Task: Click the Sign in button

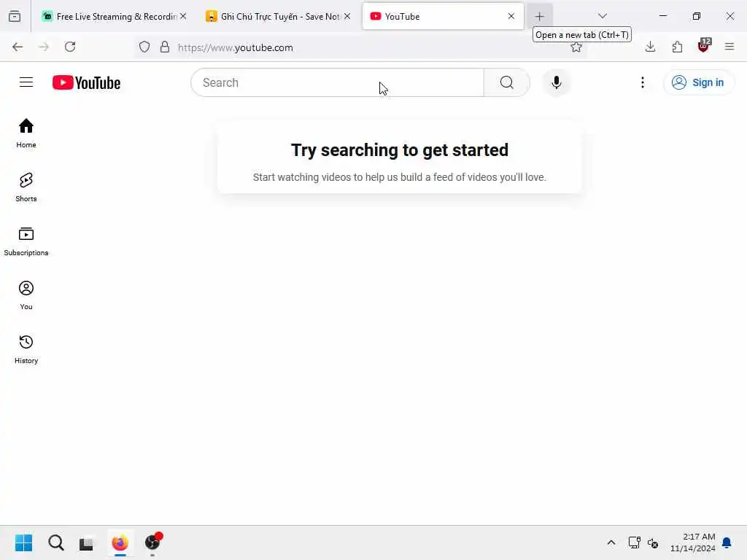Action: click(698, 82)
